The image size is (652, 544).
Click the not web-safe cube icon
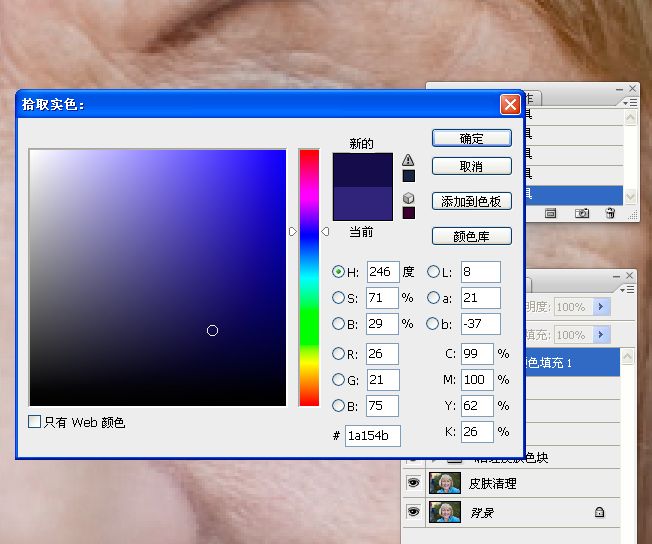point(408,198)
